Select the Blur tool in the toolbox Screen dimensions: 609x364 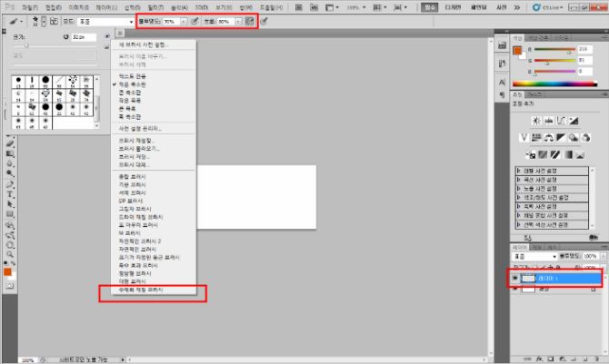coord(10,163)
